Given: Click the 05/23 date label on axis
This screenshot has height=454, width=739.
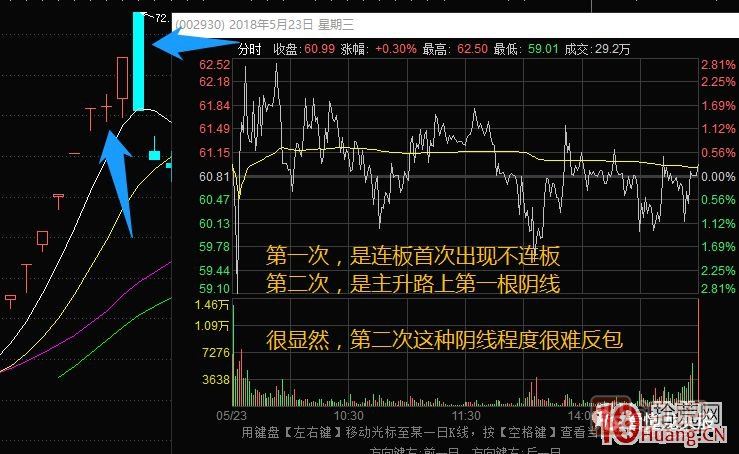Looking at the screenshot, I should point(230,414).
